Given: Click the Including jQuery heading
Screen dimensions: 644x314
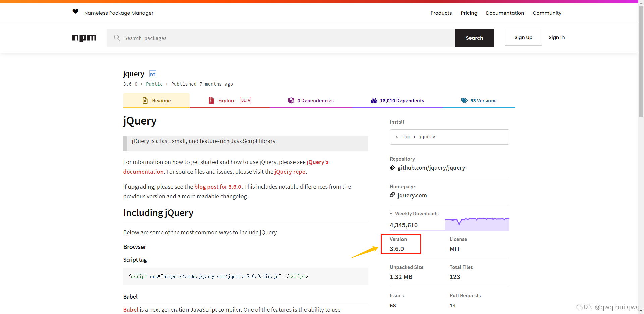Looking at the screenshot, I should 158,213.
